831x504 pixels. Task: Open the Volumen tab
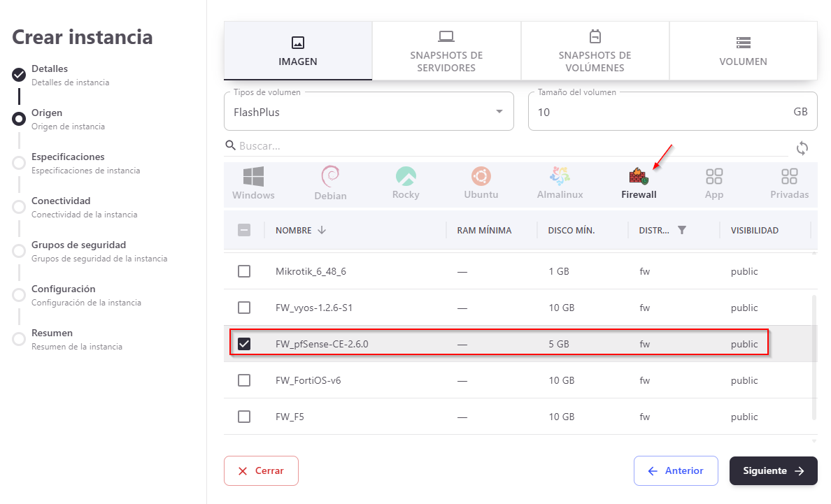click(743, 50)
